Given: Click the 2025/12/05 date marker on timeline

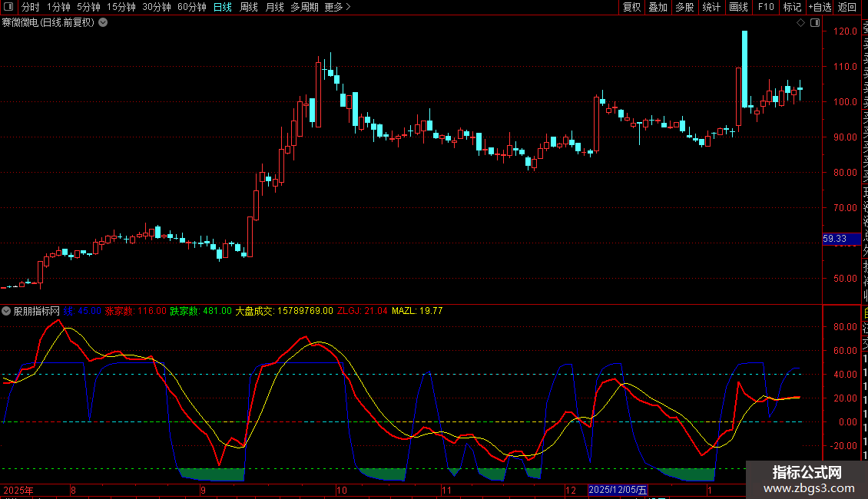Looking at the screenshot, I should tap(618, 490).
